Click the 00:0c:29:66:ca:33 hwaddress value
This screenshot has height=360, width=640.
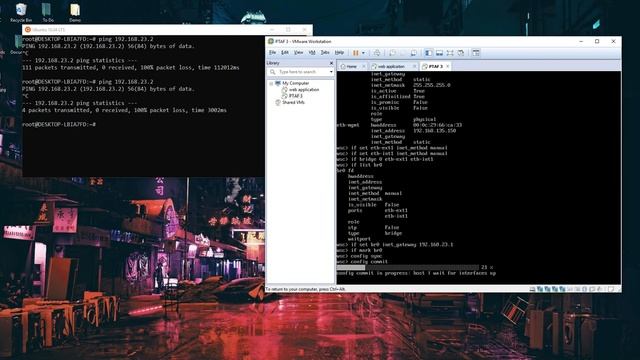[x=437, y=125]
